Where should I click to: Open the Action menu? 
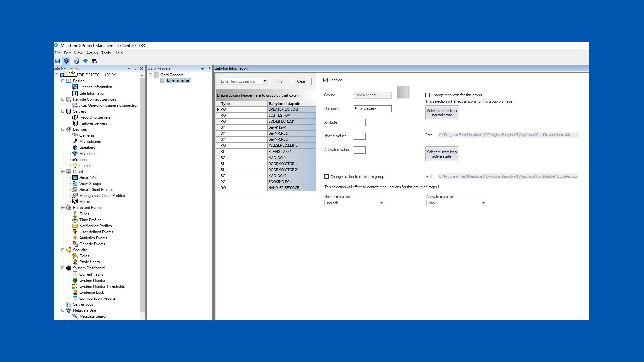point(92,53)
